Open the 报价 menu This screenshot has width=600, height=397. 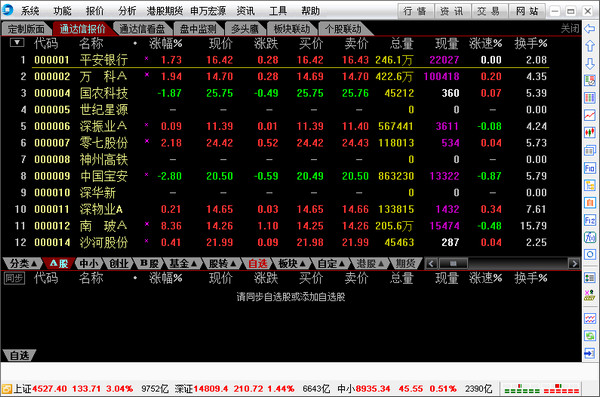coord(95,11)
